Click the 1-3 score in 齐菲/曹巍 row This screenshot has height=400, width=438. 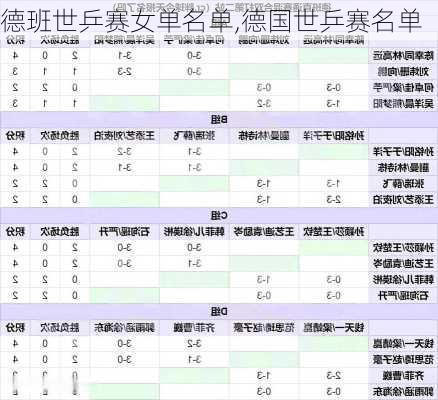coord(264,376)
